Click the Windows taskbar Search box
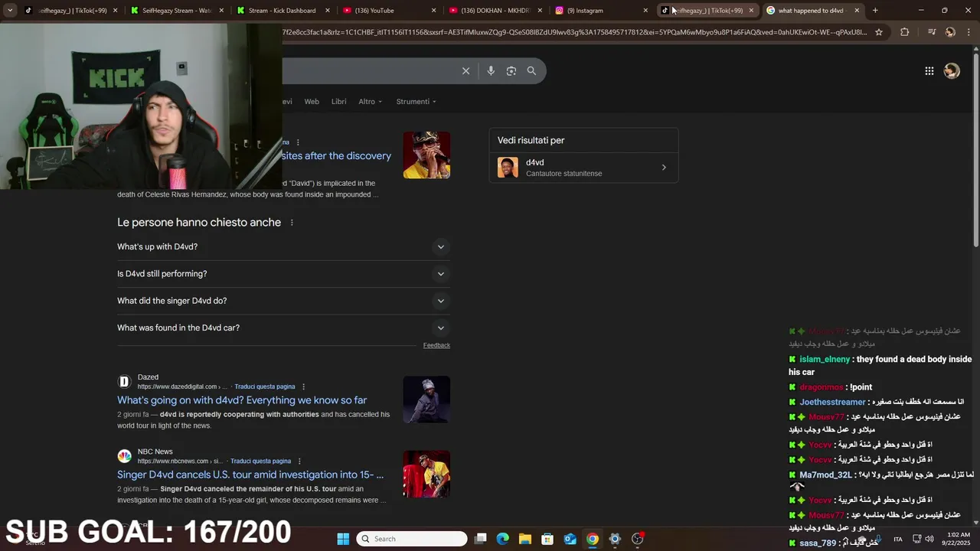The width and height of the screenshot is (980, 551). tap(412, 539)
